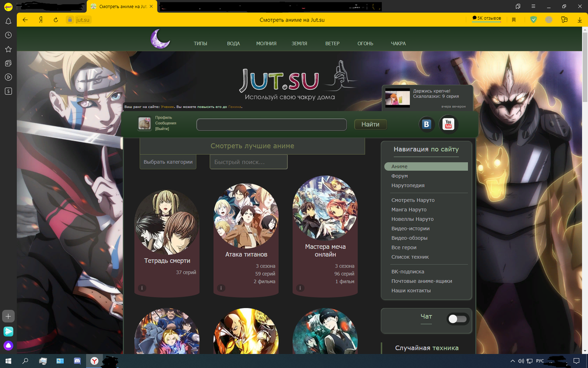Open Профиль link
Image resolution: width=588 pixels, height=368 pixels.
163,118
